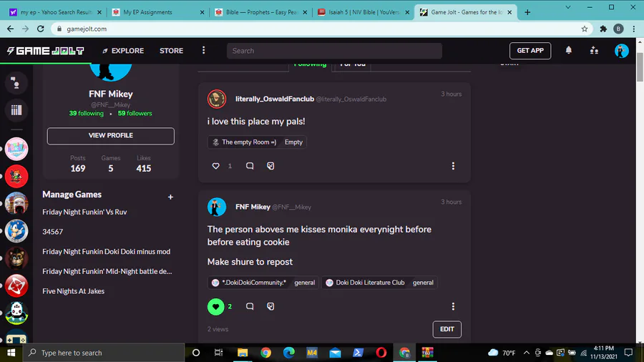The height and width of the screenshot is (362, 644).
Task: Open the 59 followers list
Action: (135, 113)
